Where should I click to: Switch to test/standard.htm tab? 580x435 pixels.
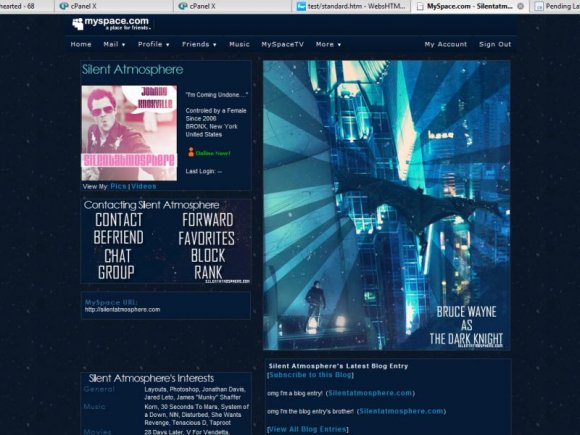(x=351, y=6)
